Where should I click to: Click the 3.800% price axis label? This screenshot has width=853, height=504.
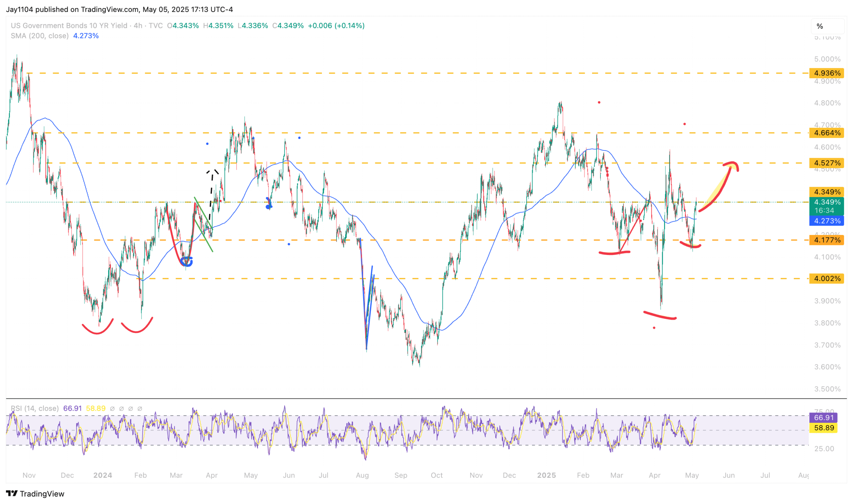(x=827, y=323)
